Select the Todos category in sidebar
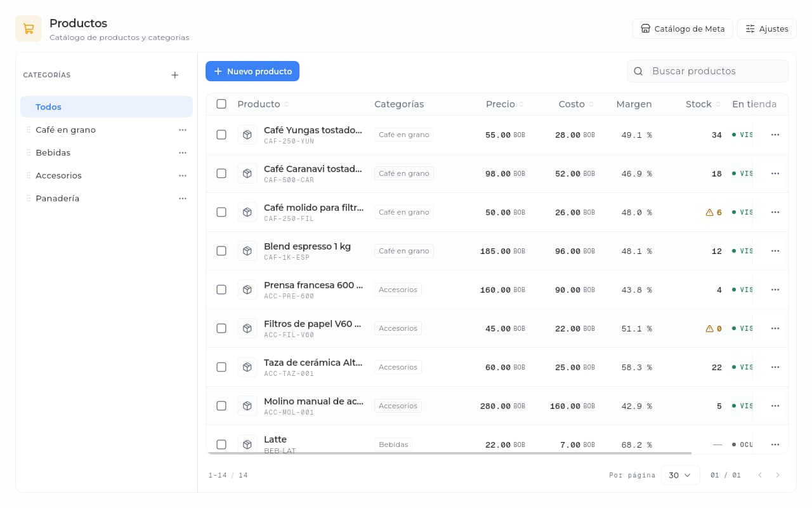Image resolution: width=812 pixels, height=508 pixels. point(107,107)
